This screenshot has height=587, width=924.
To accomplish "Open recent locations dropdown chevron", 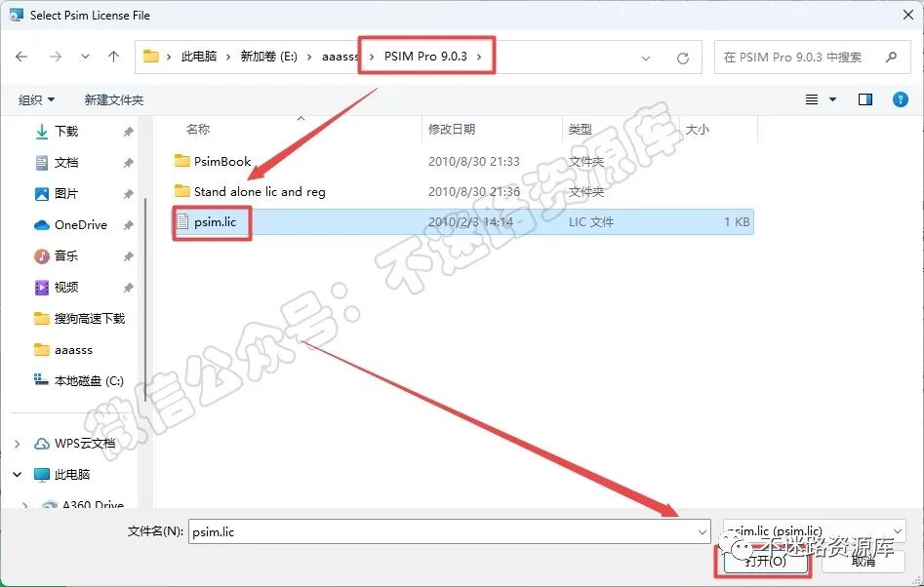I will click(86, 57).
